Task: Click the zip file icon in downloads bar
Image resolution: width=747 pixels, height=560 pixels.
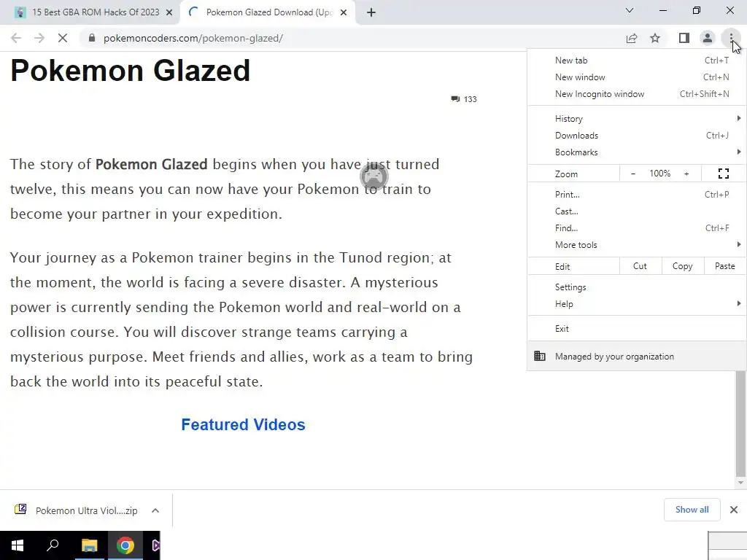Action: (x=20, y=510)
